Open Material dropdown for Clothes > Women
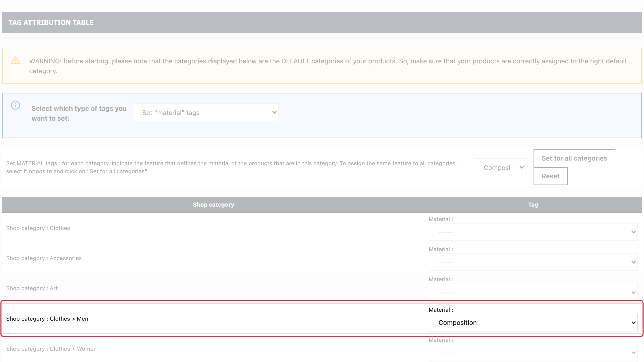 pyautogui.click(x=533, y=353)
